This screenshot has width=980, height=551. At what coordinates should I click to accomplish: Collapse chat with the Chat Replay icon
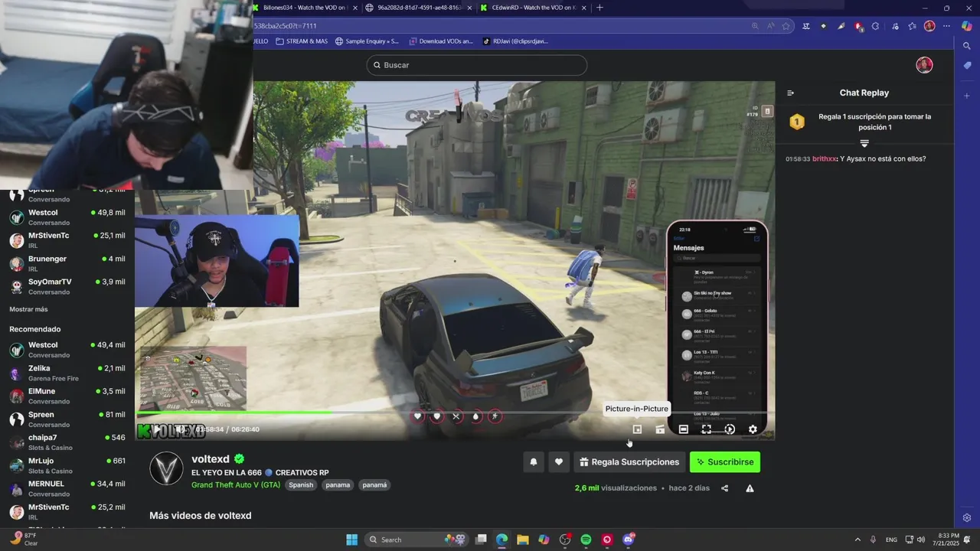click(791, 93)
